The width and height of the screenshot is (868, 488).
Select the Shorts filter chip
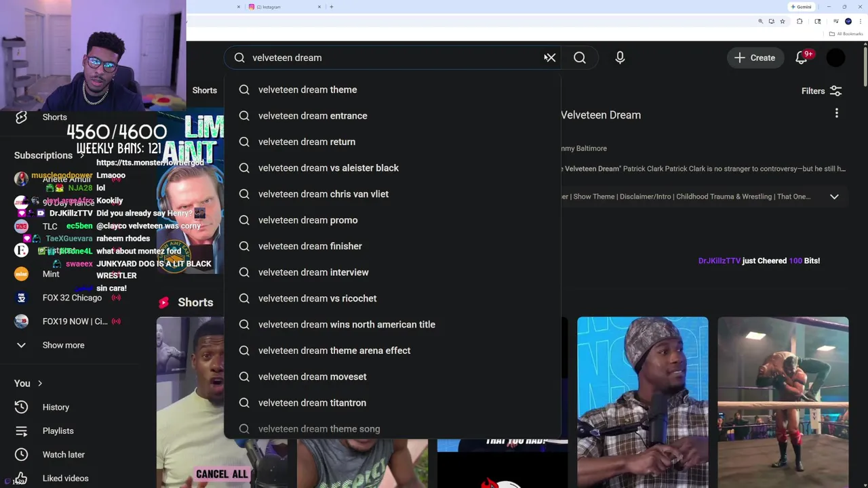click(x=204, y=90)
